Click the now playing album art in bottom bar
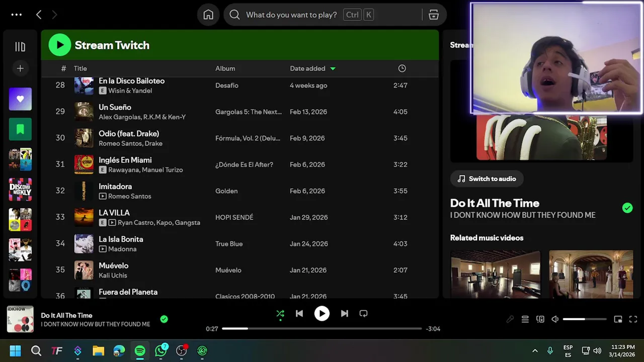The height and width of the screenshot is (362, 644). point(20,319)
